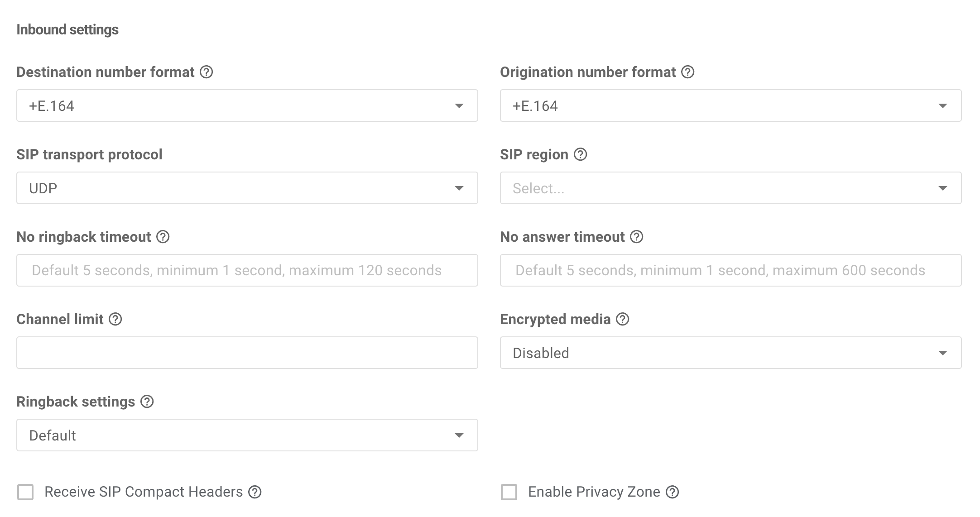Click help icon beside Destination number format

click(x=207, y=72)
